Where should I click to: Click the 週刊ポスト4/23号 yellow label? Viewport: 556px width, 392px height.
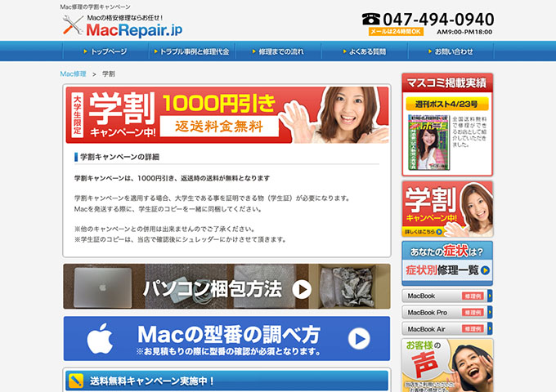coord(447,104)
